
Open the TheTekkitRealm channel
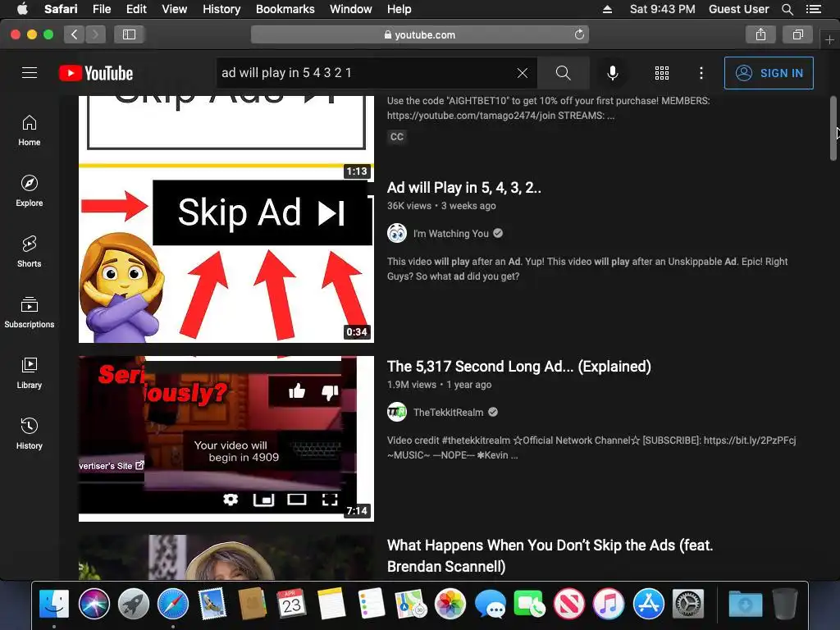click(448, 413)
